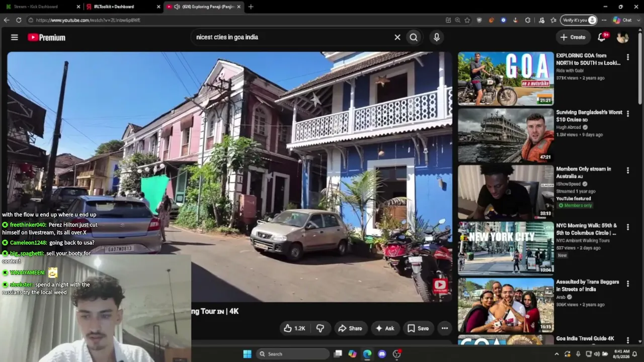644x362 pixels.
Task: Like the video (1.2K)
Action: tap(294, 328)
